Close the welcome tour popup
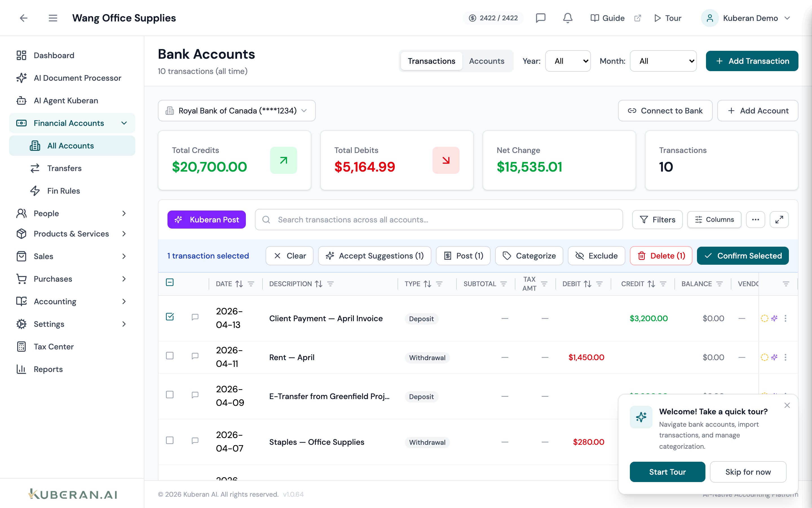Screen dimensions: 812x508 click(787, 406)
